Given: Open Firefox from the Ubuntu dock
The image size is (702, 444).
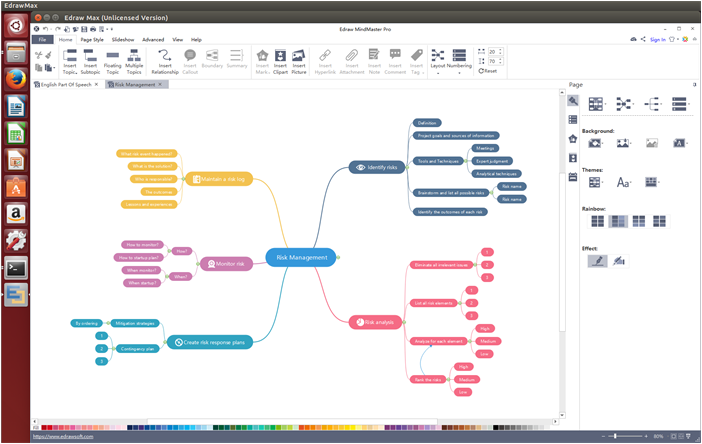Looking at the screenshot, I should click(16, 80).
